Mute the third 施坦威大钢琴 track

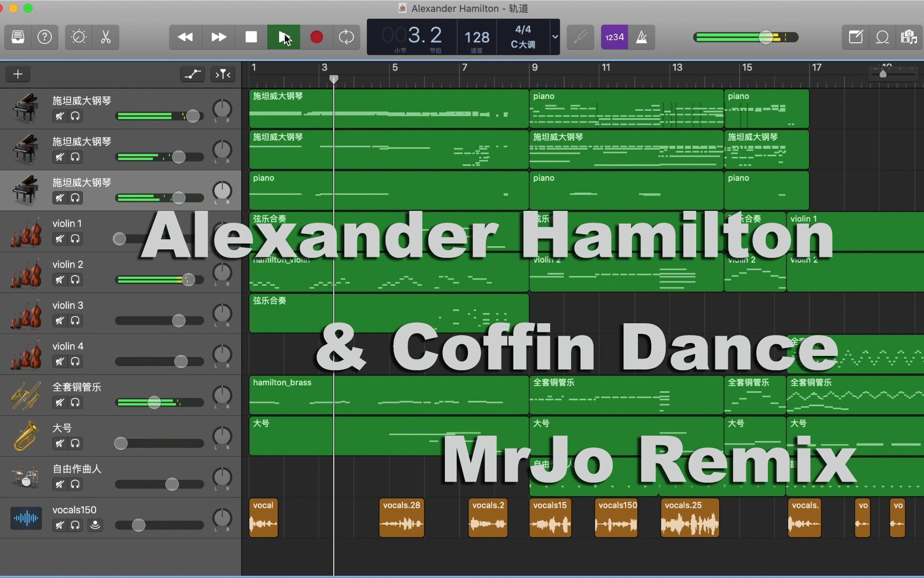tap(60, 197)
